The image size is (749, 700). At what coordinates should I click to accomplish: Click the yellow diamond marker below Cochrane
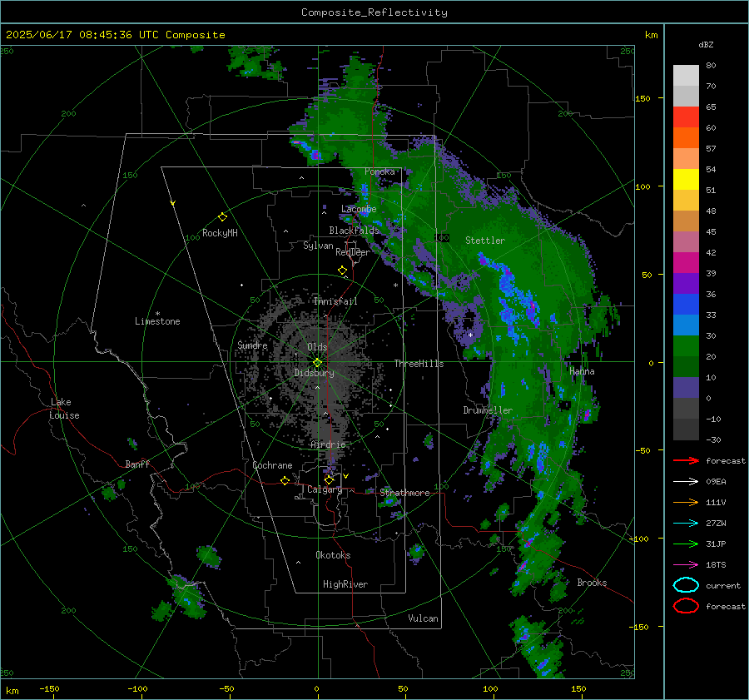pos(285,480)
